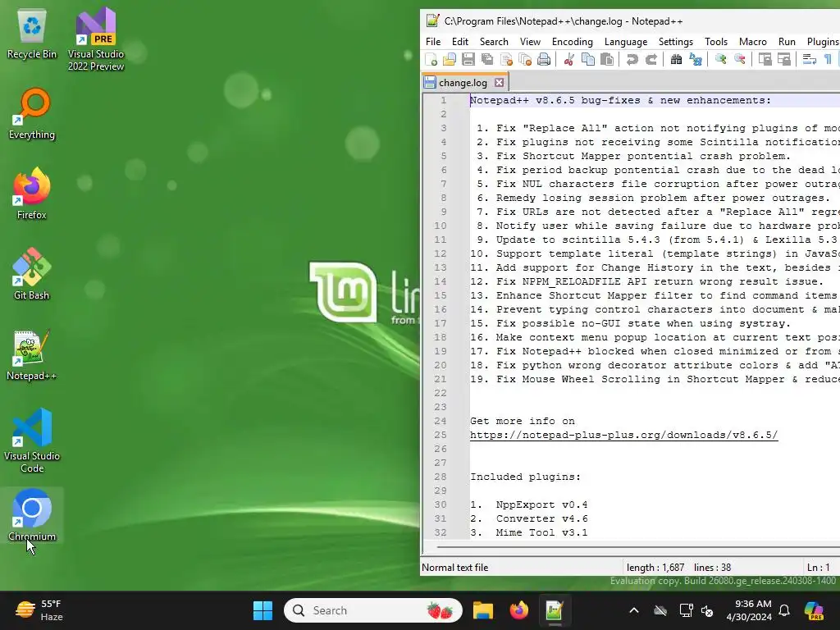This screenshot has width=840, height=630.
Task: Toggle synchronize horizontal scrolling icon
Action: click(783, 59)
